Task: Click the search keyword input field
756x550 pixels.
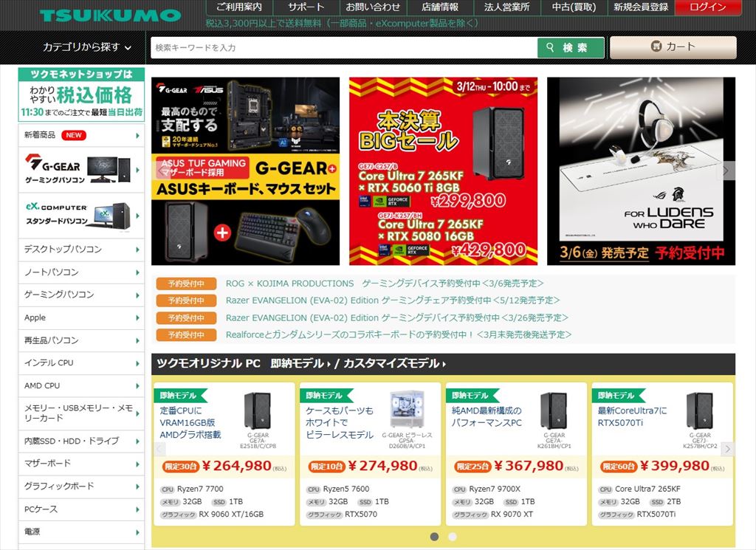Action: (x=344, y=48)
